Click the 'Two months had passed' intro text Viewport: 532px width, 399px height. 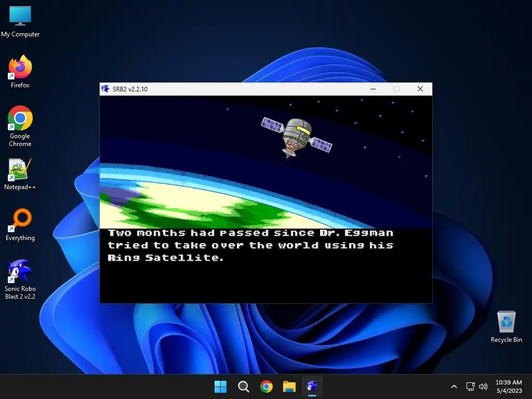pyautogui.click(x=251, y=245)
